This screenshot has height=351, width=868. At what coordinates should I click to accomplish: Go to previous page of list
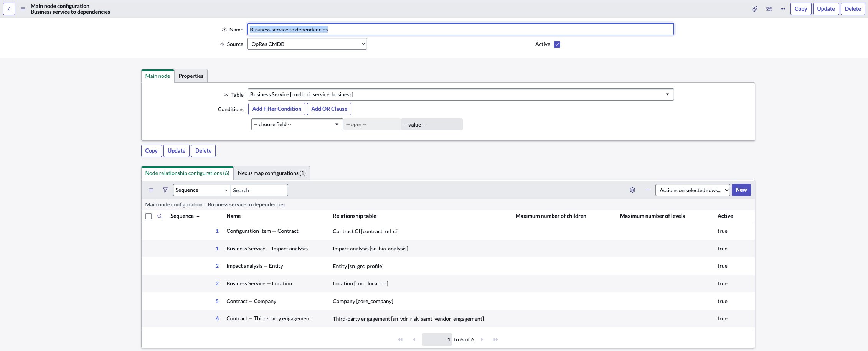(414, 339)
